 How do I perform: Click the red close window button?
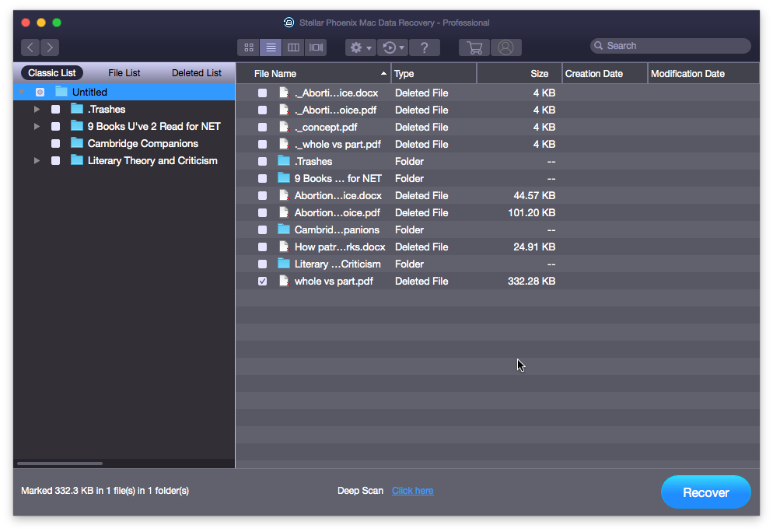pyautogui.click(x=26, y=23)
